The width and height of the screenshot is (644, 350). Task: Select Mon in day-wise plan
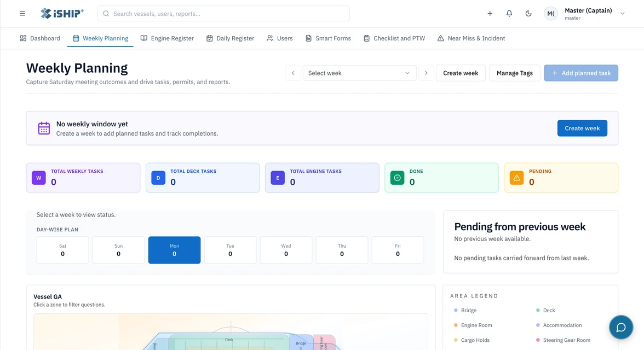(174, 250)
